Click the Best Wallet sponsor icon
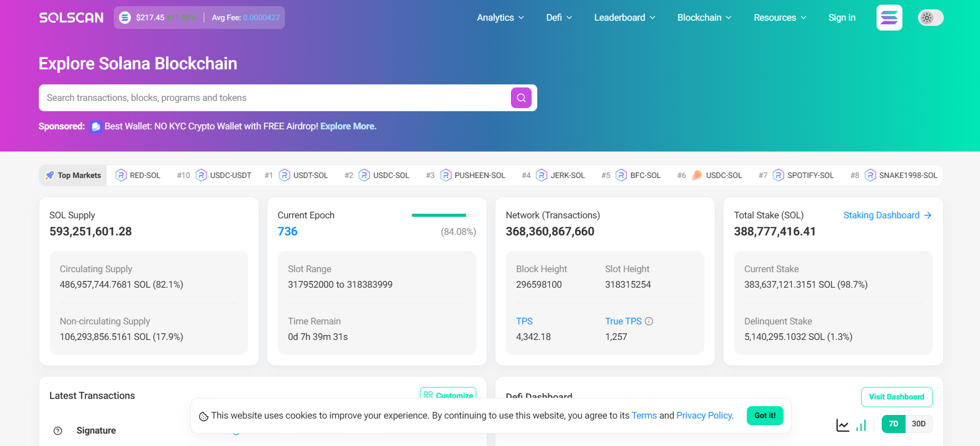The height and width of the screenshot is (446, 980). 96,127
